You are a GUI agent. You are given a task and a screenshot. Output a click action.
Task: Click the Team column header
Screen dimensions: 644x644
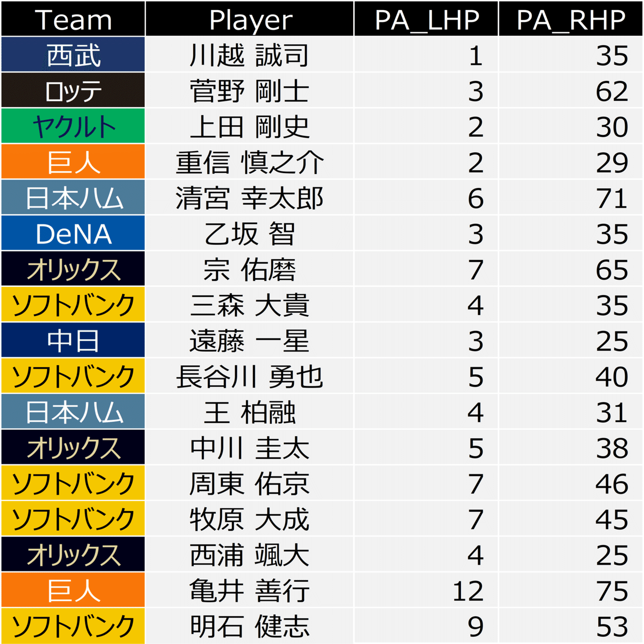73,20
